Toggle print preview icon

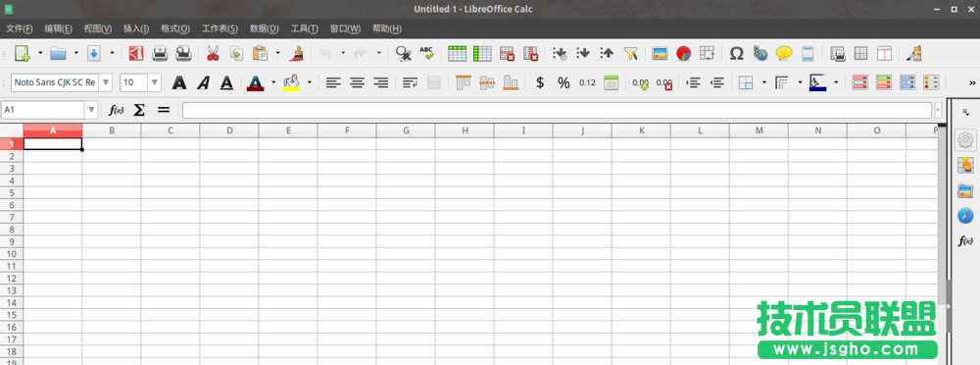tap(183, 53)
